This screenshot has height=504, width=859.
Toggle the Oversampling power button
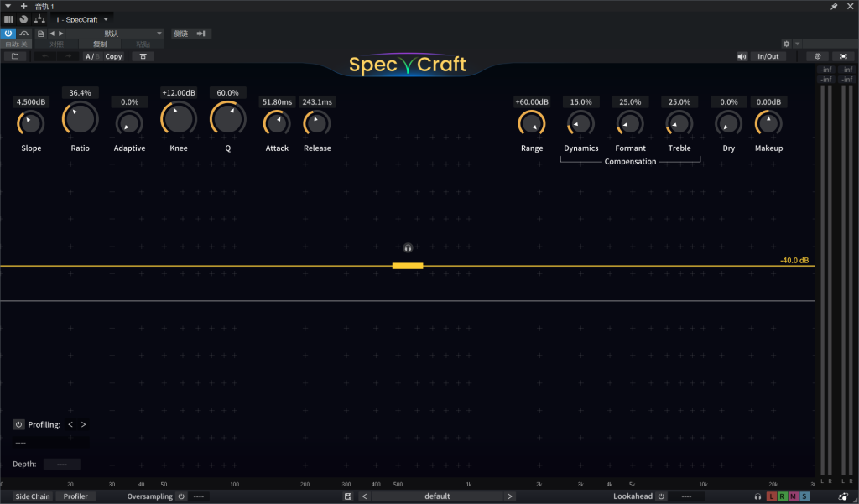tap(181, 496)
